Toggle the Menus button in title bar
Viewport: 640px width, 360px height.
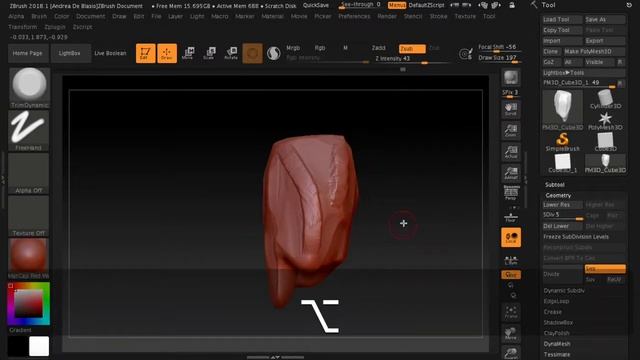(397, 5)
